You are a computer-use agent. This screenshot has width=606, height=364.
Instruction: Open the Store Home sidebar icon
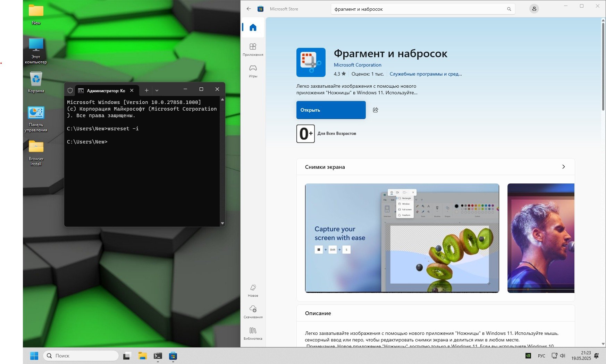pyautogui.click(x=253, y=28)
